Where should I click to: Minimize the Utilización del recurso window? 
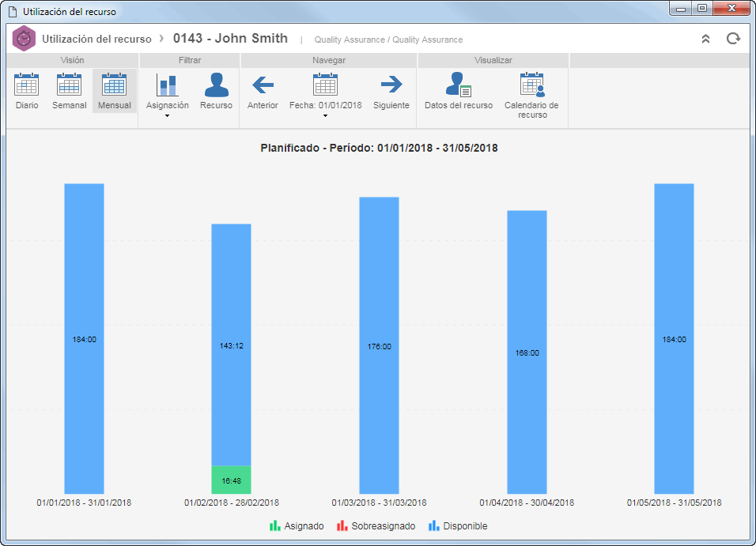click(681, 9)
